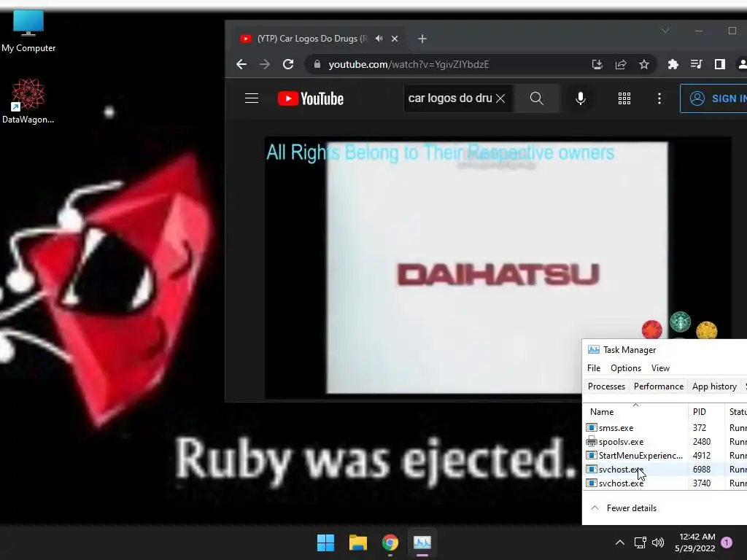Go forward in browser history
Image resolution: width=747 pixels, height=560 pixels.
click(265, 64)
